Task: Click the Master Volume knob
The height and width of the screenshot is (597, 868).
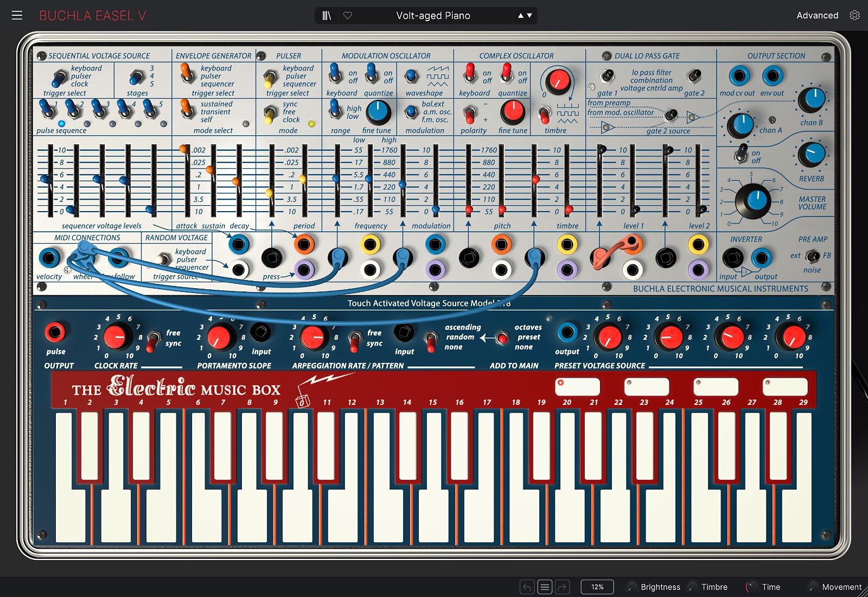Action: 753,201
